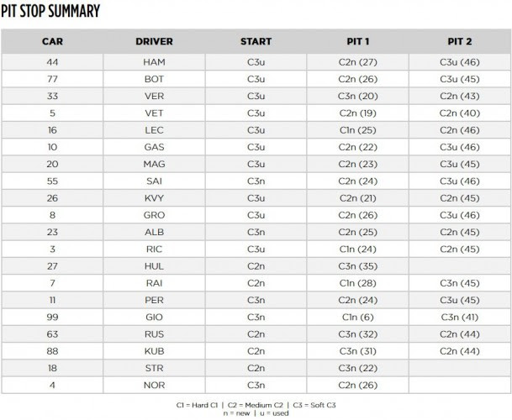
Task: Select the HAM driver cell
Action: coord(154,62)
